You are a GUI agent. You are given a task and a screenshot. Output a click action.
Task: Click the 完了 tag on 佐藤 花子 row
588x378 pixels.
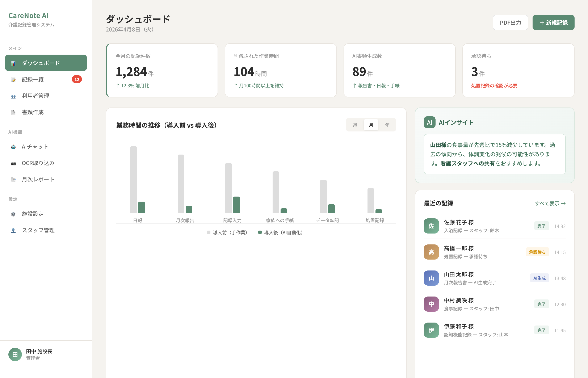point(541,226)
